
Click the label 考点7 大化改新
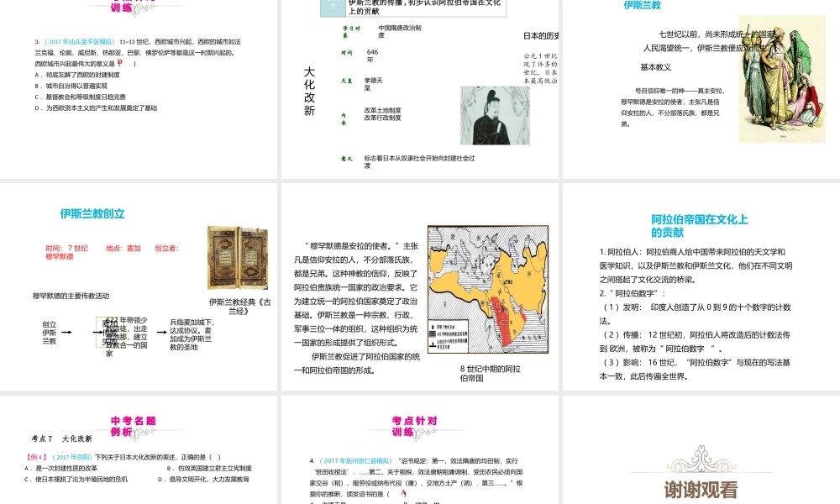click(x=61, y=438)
